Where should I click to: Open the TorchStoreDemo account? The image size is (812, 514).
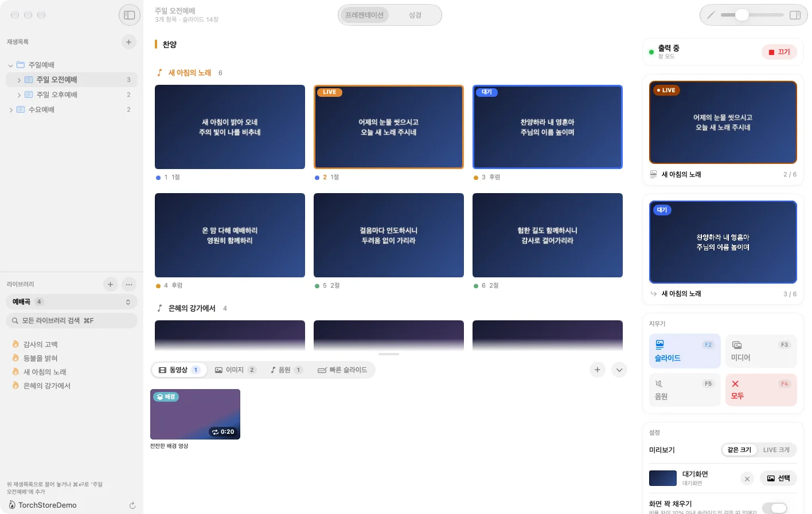tap(43, 505)
